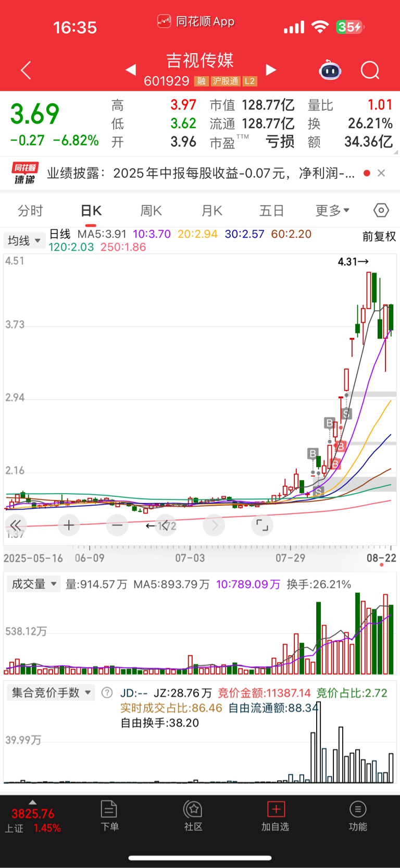This screenshot has height=868, width=400.
Task: Switch to the previous stock with the left triangle
Action: click(131, 69)
